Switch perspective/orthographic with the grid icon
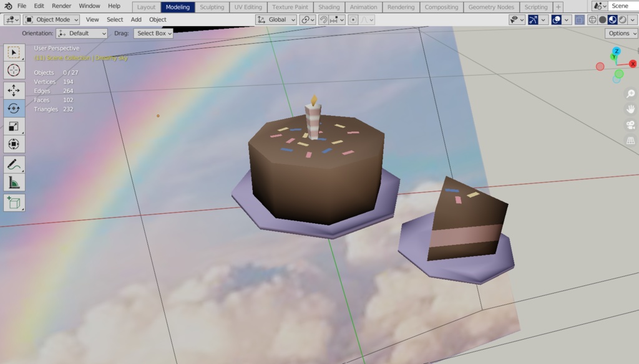 point(630,140)
